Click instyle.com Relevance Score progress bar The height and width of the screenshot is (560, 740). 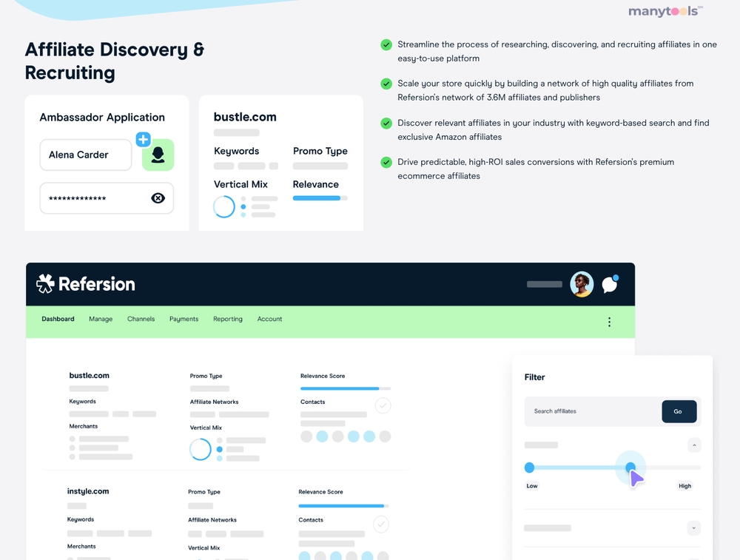(x=343, y=506)
